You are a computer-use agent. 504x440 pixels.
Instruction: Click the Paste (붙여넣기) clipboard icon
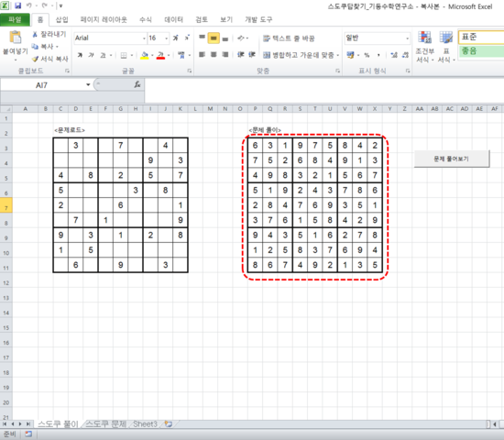[15, 38]
